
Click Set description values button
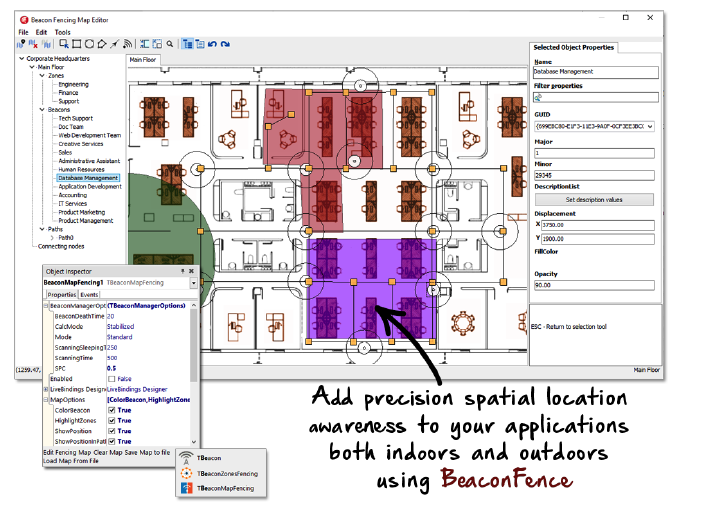tap(594, 200)
